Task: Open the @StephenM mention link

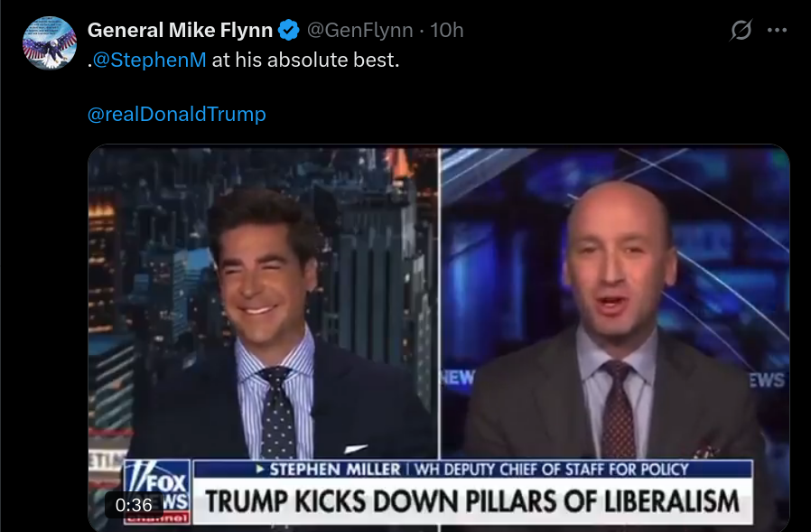Action: (150, 60)
